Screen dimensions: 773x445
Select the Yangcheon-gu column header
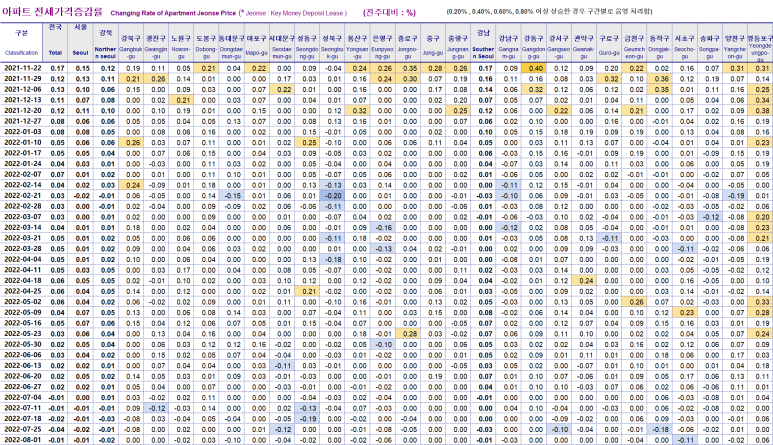pyautogui.click(x=735, y=42)
